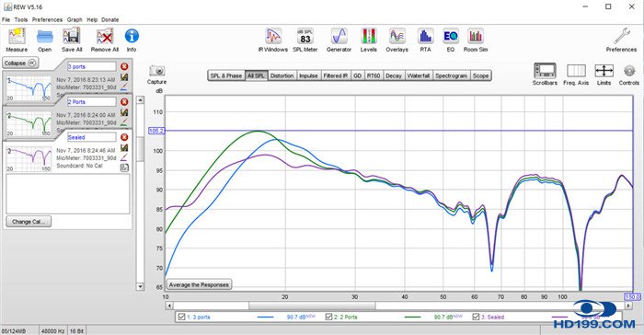644x335 pixels.
Task: Click the horizontal frequency scrollbar thumb
Action: 312,306
